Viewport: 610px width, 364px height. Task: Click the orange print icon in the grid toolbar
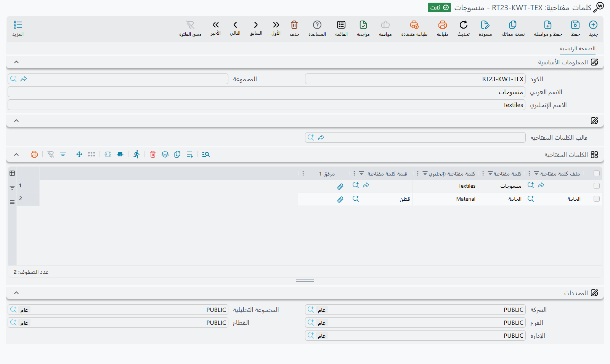tap(34, 154)
